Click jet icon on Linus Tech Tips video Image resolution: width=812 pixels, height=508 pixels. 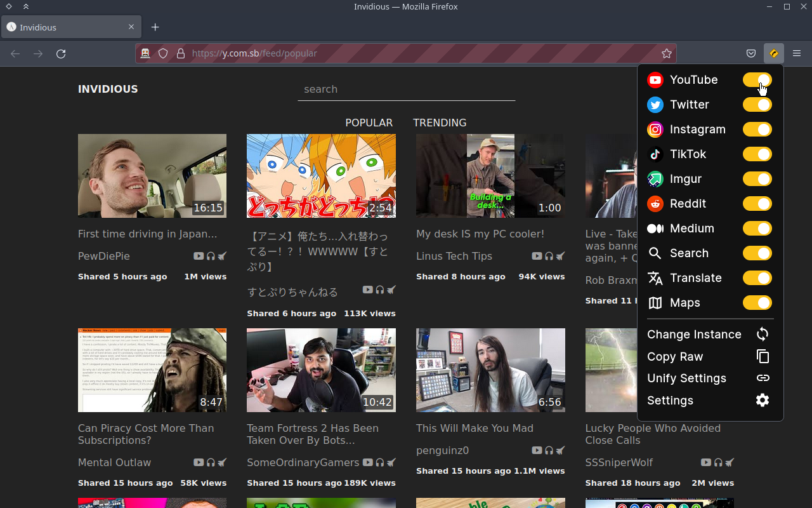[x=560, y=256]
